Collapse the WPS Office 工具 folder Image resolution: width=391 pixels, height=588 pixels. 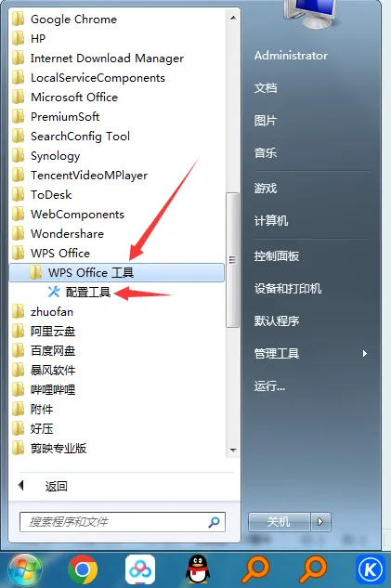pyautogui.click(x=117, y=272)
